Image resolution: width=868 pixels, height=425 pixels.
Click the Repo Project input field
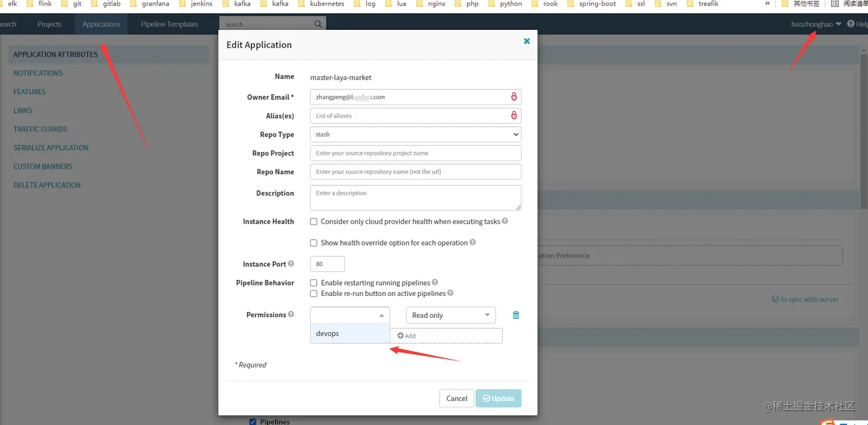pyautogui.click(x=416, y=153)
